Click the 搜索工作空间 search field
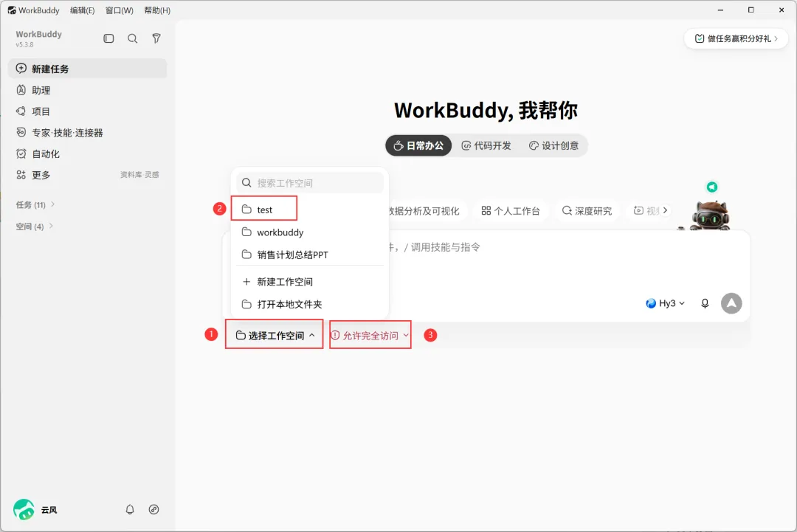 [309, 183]
